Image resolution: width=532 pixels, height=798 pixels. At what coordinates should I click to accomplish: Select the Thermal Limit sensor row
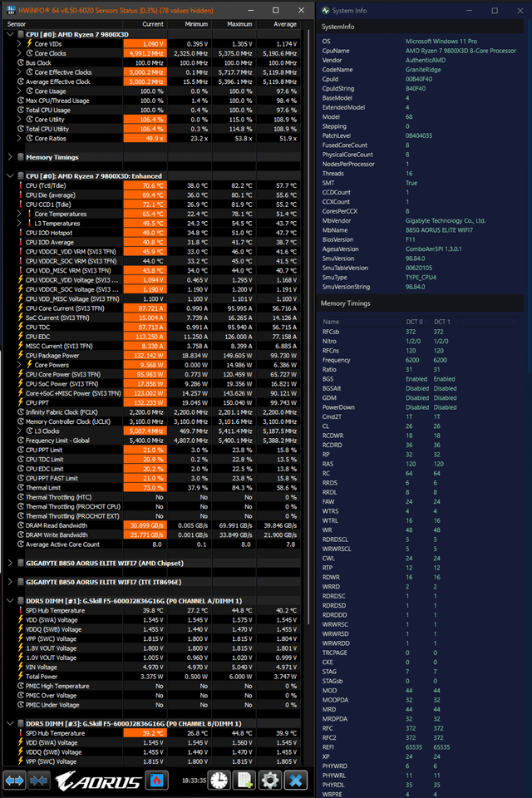point(152,488)
